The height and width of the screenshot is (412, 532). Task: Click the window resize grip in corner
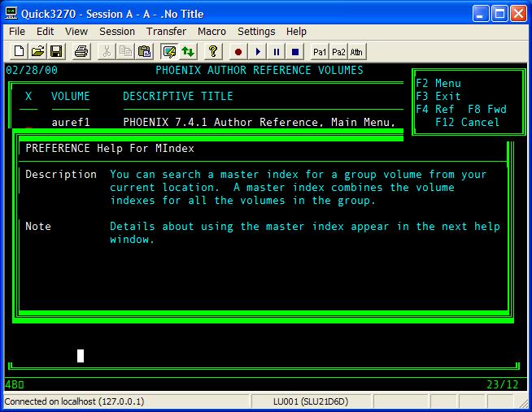pyautogui.click(x=522, y=402)
